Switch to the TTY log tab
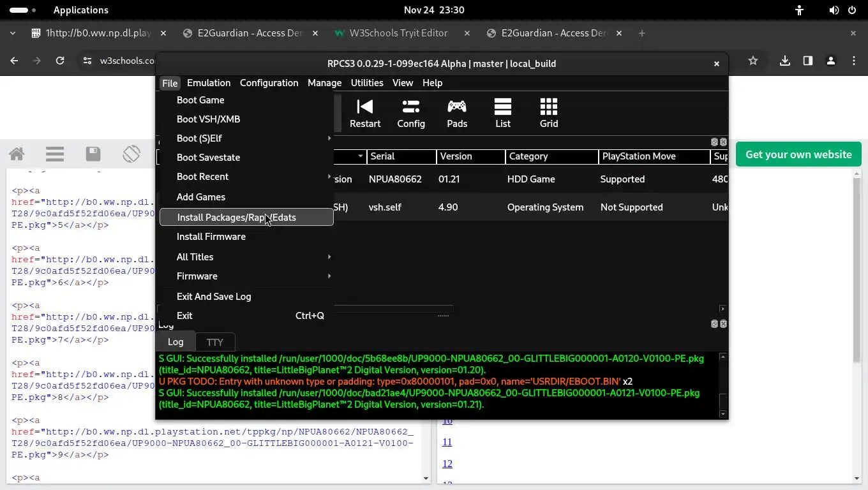 point(215,343)
